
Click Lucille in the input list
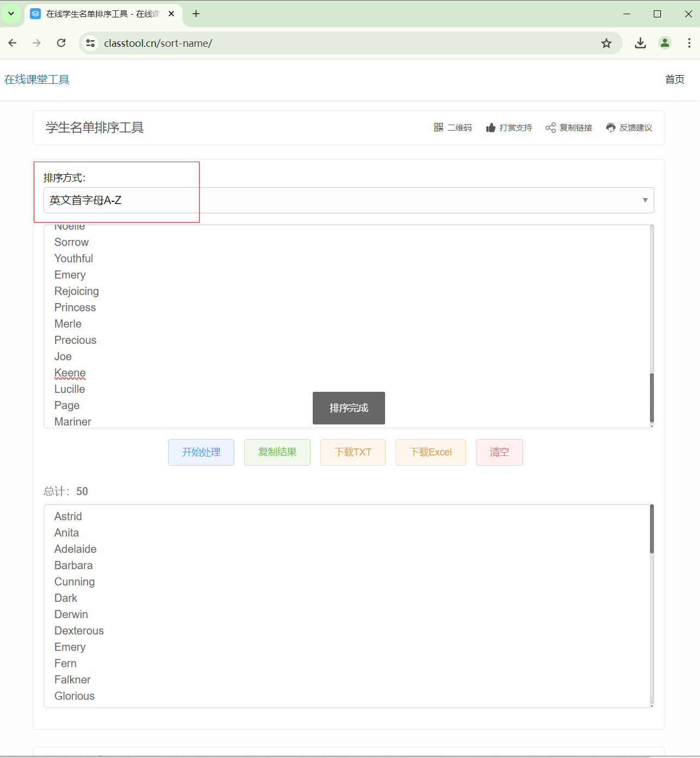coord(70,389)
